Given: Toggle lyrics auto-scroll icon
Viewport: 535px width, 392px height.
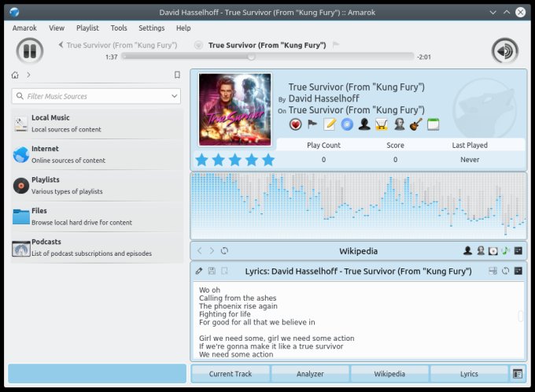Looking at the screenshot, I should pyautogui.click(x=493, y=271).
